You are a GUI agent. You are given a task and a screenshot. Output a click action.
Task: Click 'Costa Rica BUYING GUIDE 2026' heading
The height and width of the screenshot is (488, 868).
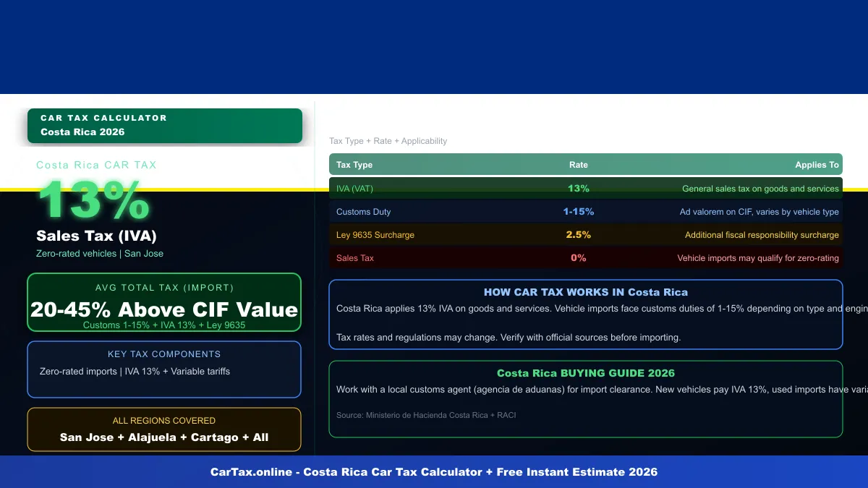[586, 373]
